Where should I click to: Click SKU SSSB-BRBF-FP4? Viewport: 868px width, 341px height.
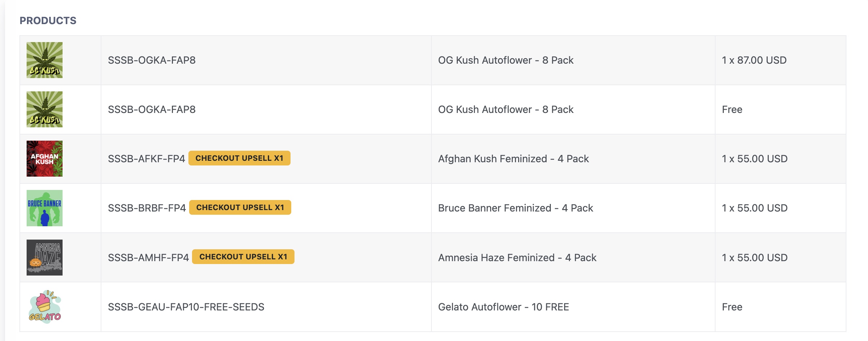(147, 208)
